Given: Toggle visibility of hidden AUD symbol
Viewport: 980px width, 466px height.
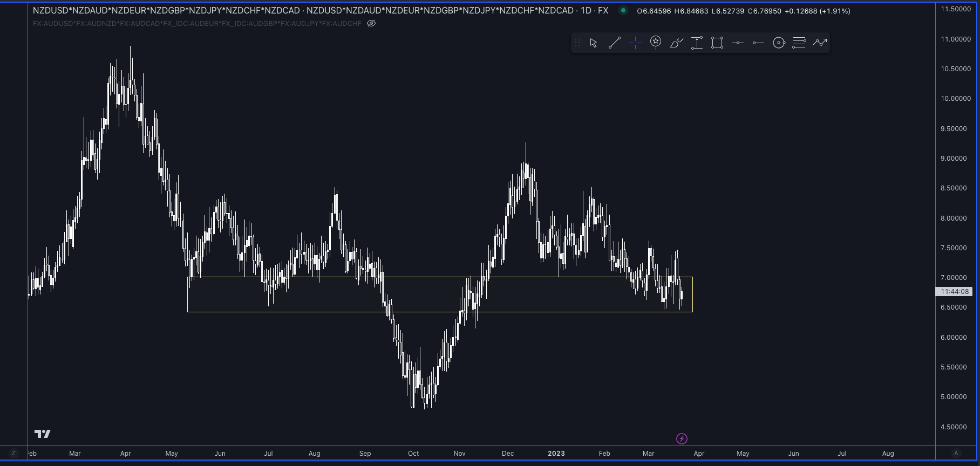Looking at the screenshot, I should coord(371,23).
